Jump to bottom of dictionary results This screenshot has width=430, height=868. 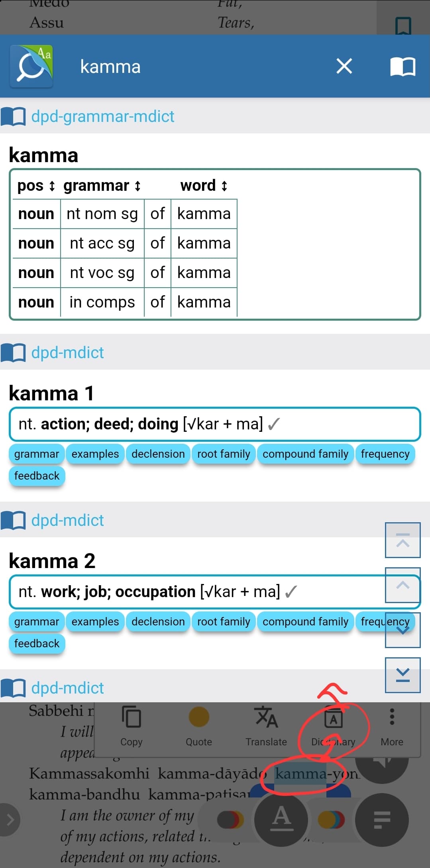coord(403,675)
